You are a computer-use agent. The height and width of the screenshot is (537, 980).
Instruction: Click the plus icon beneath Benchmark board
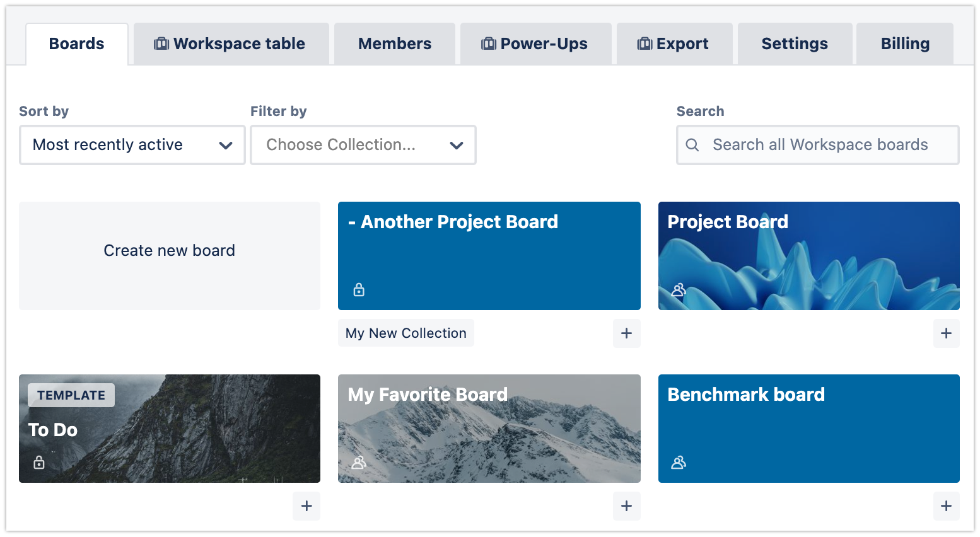click(946, 505)
